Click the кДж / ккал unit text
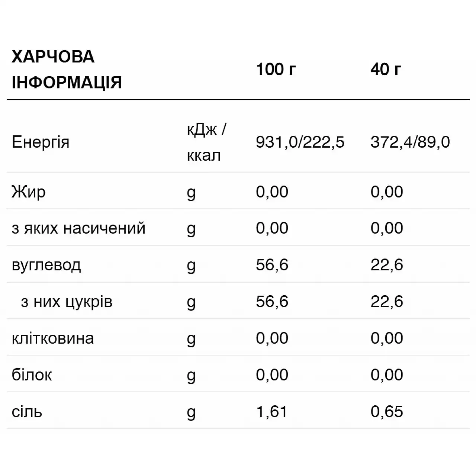The width and height of the screenshot is (476, 476). coord(207,142)
